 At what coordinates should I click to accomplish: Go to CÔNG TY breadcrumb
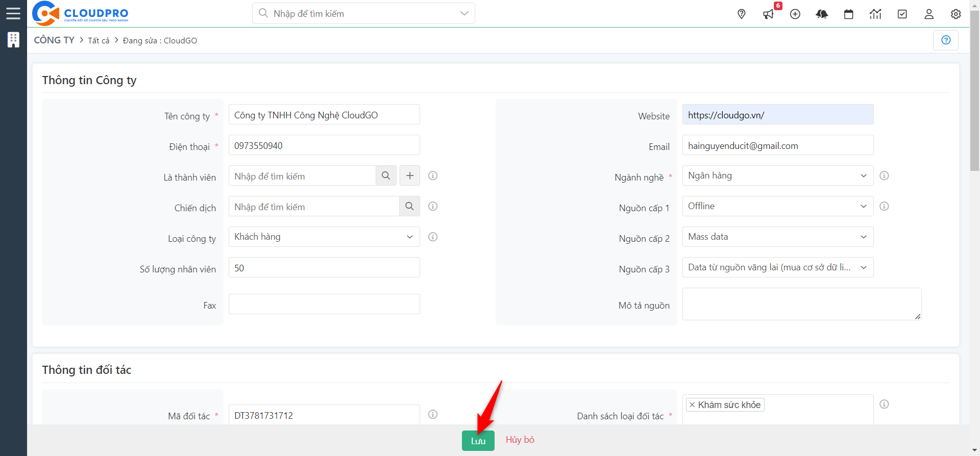pos(54,40)
